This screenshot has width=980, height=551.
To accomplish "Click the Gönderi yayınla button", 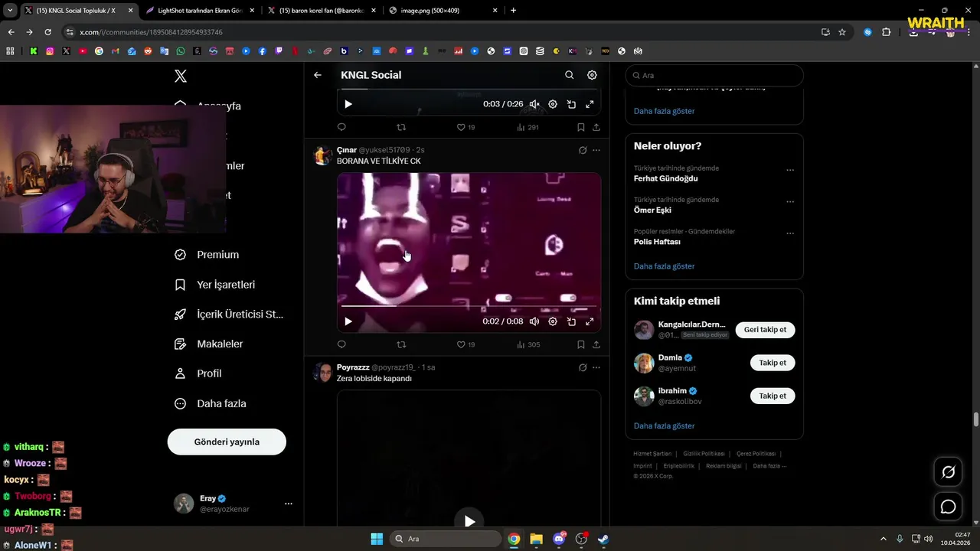I will coord(227,442).
